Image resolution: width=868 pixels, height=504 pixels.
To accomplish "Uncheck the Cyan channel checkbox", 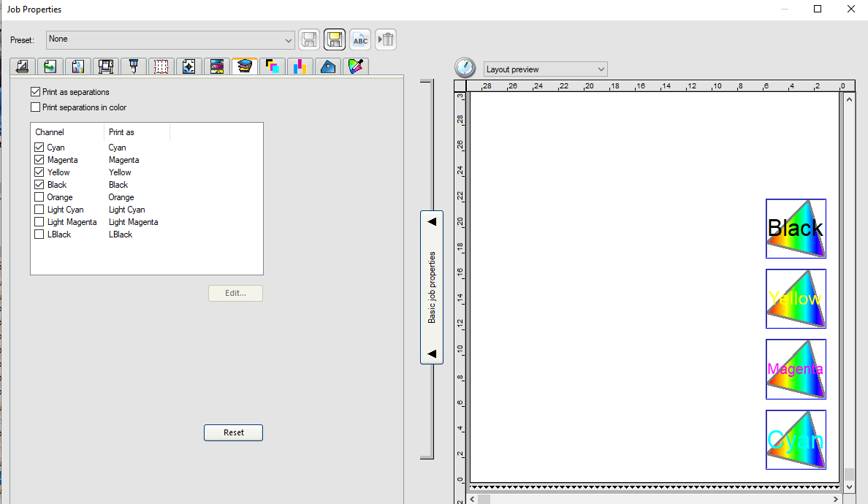I will [39, 147].
